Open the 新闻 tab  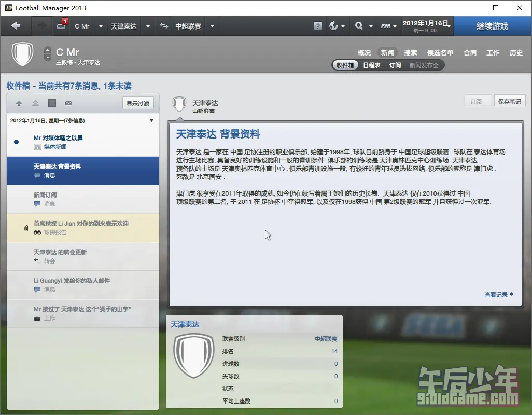click(x=387, y=53)
